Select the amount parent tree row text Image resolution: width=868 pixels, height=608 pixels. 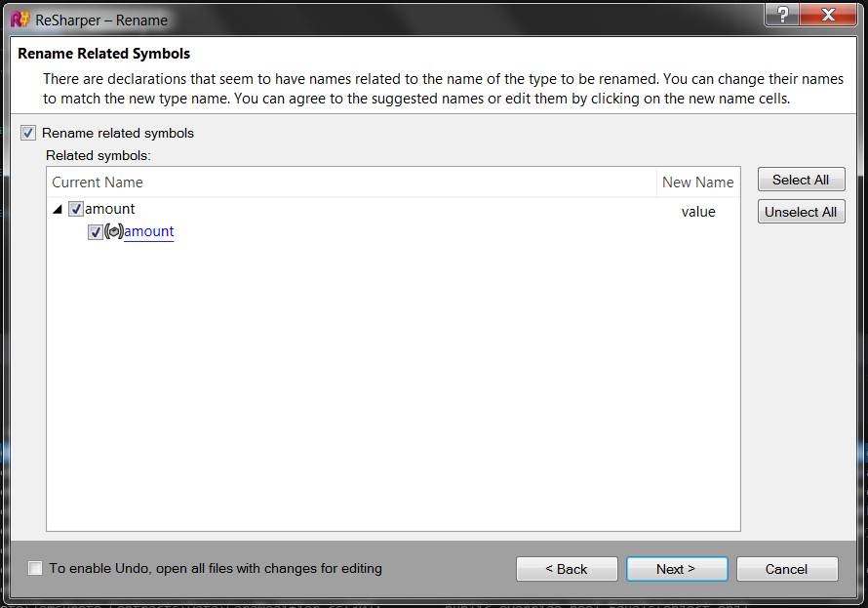point(109,209)
